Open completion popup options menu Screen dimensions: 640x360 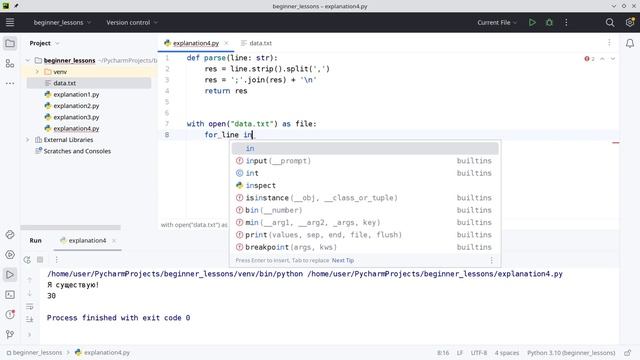[491, 260]
